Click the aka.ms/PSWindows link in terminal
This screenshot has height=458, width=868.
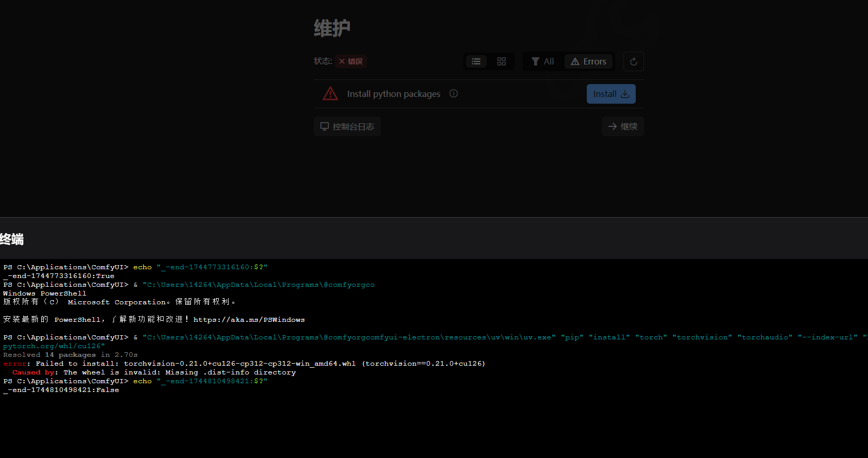point(249,320)
